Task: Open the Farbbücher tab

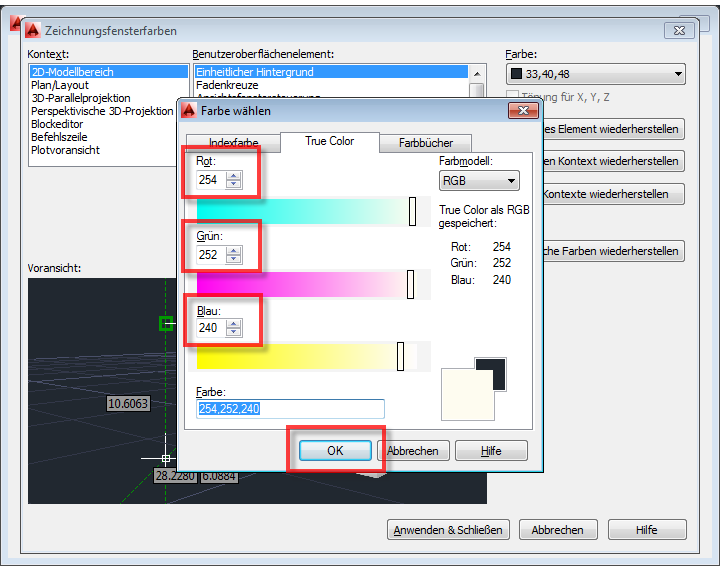Action: click(425, 143)
